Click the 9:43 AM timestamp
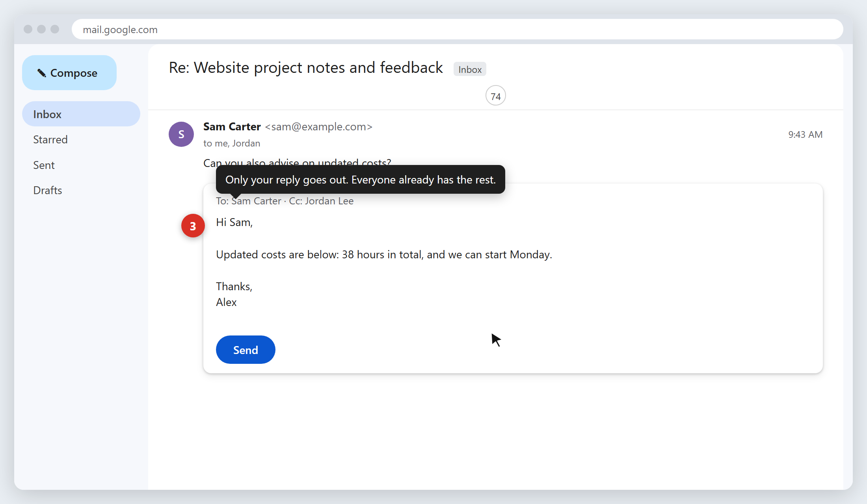The width and height of the screenshot is (867, 504). (805, 135)
